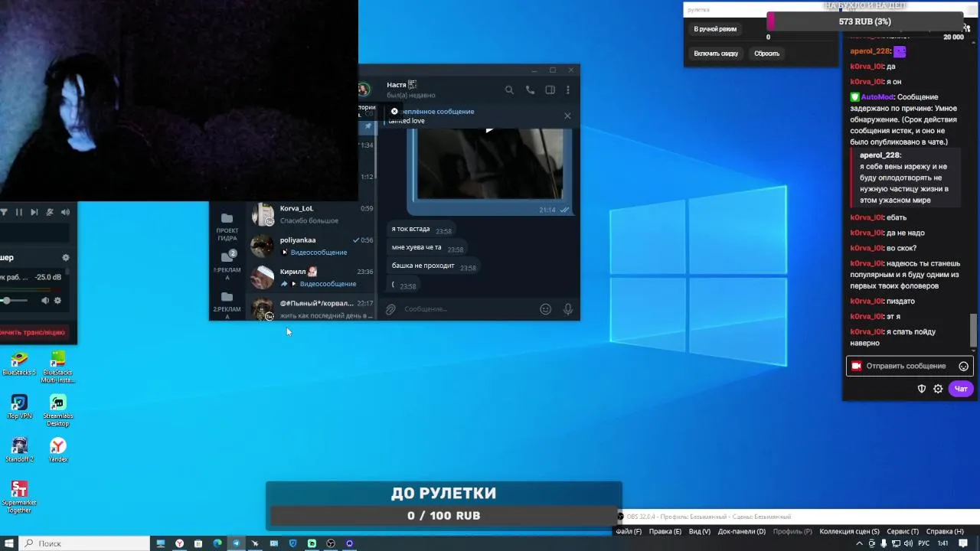Open the Windows Start menu

pyautogui.click(x=9, y=543)
